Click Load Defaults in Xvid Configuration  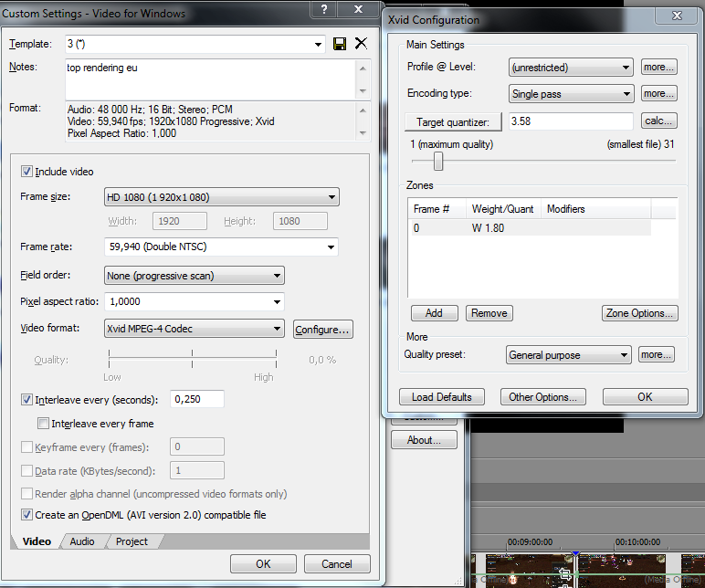click(442, 397)
